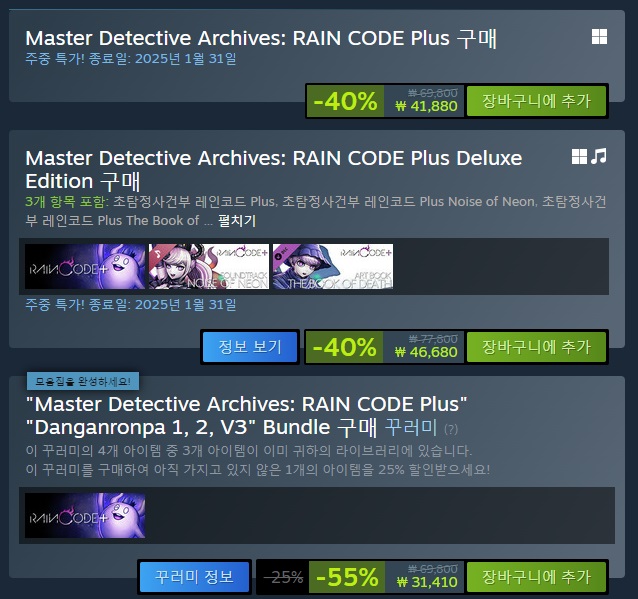638x599 pixels.
Task: Open RAIN CODE+ thumbnail in the bundle section
Action: (x=85, y=516)
